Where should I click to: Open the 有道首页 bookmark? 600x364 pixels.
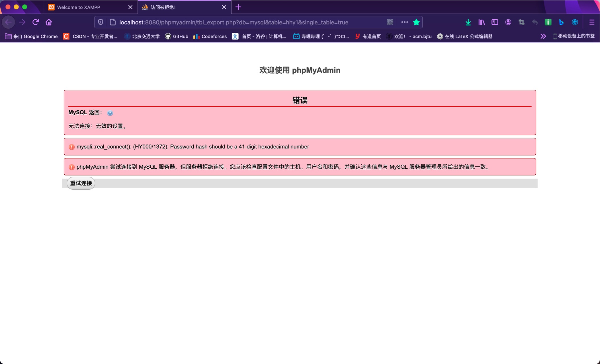(x=368, y=36)
